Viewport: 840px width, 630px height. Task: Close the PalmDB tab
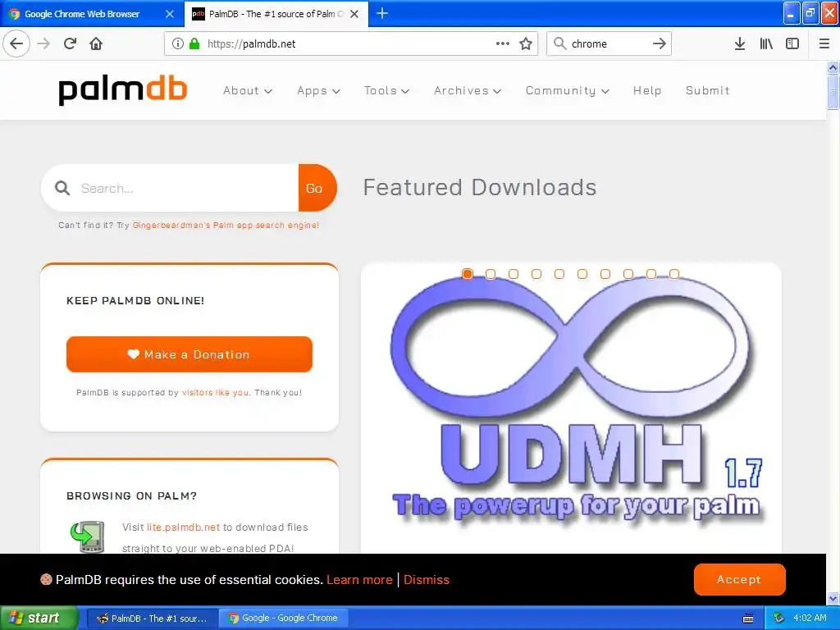[x=354, y=14]
